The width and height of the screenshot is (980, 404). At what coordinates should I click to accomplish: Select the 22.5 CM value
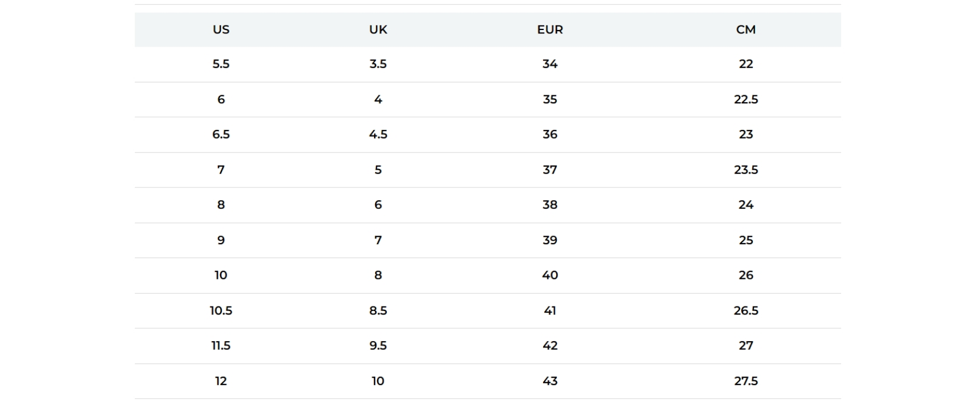tap(745, 99)
